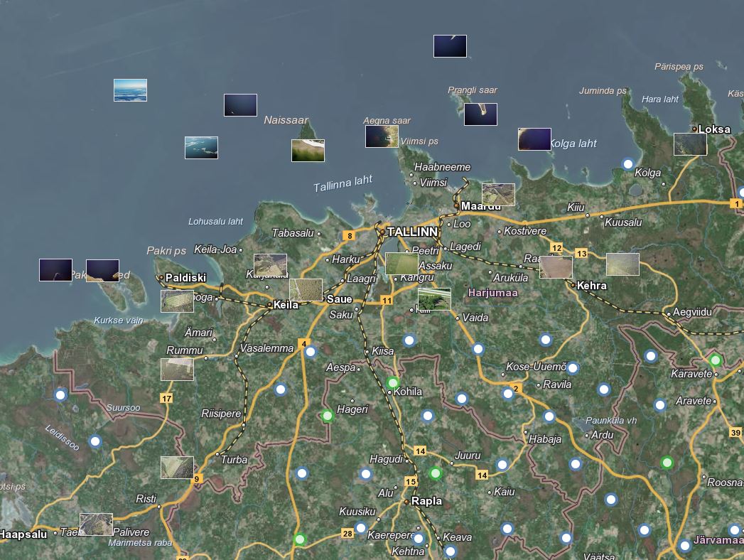
Task: Select the green marker above Kohila
Action: 392,382
